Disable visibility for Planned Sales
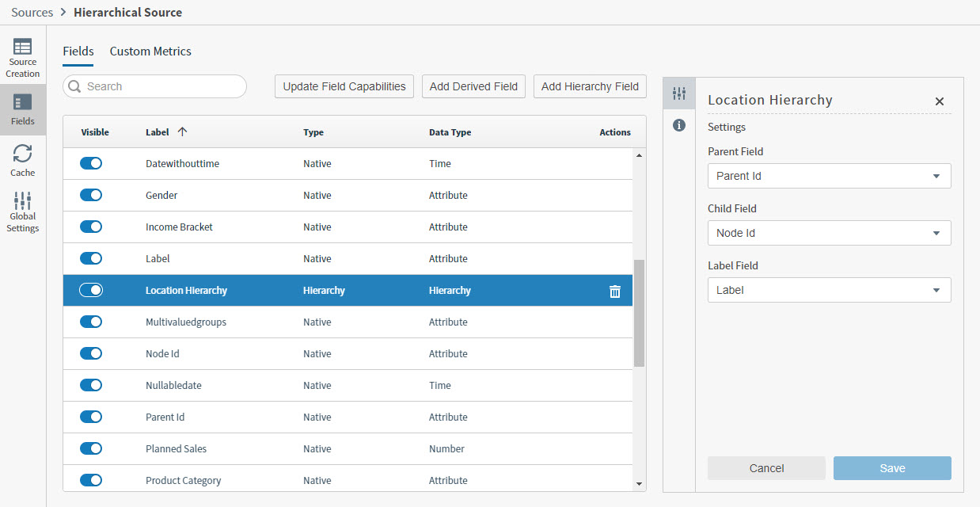 coord(90,448)
